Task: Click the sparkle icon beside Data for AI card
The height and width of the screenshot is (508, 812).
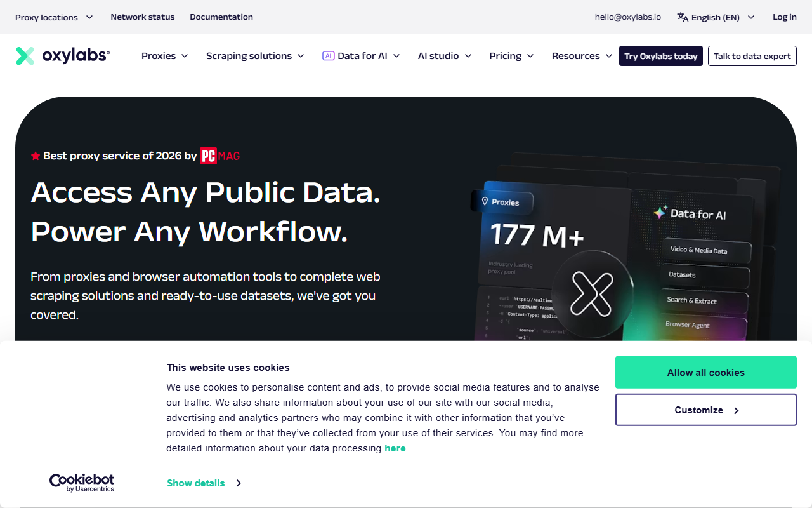Action: [660, 213]
